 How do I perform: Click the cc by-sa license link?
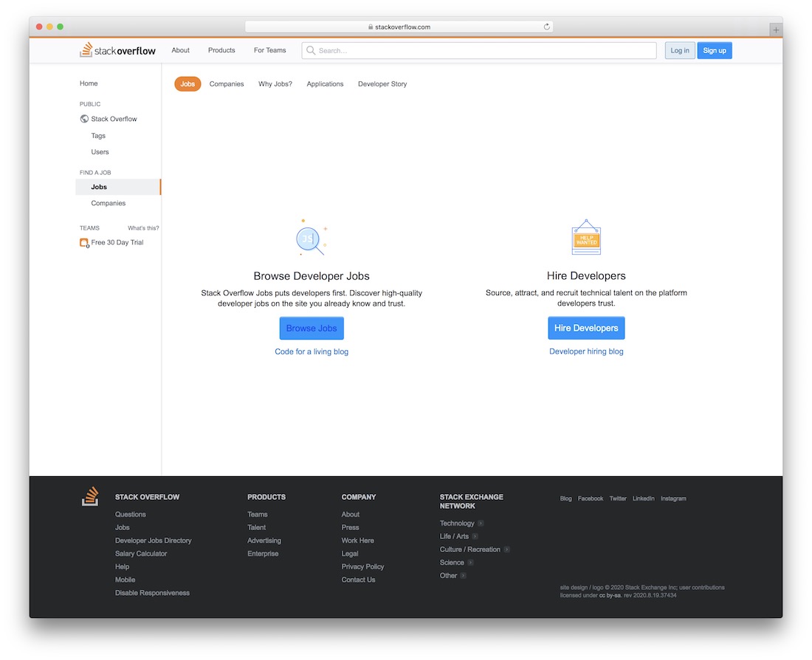(x=610, y=595)
